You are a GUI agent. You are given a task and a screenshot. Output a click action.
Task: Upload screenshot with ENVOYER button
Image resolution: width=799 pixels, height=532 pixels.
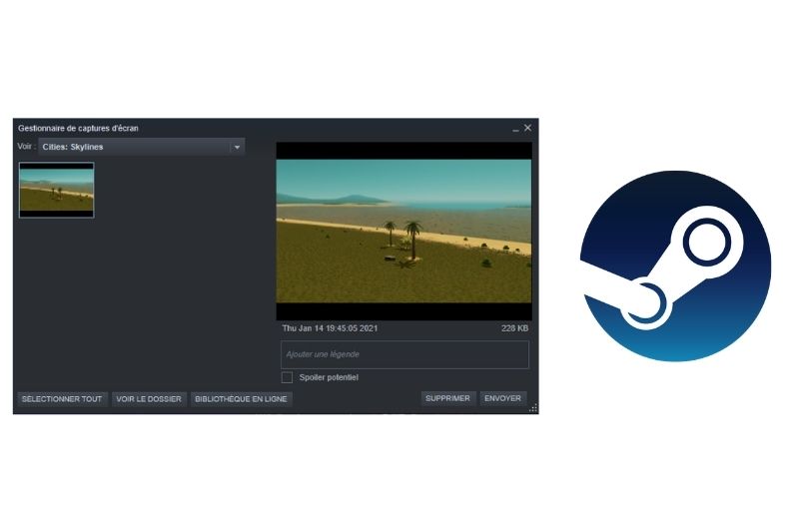pos(502,398)
